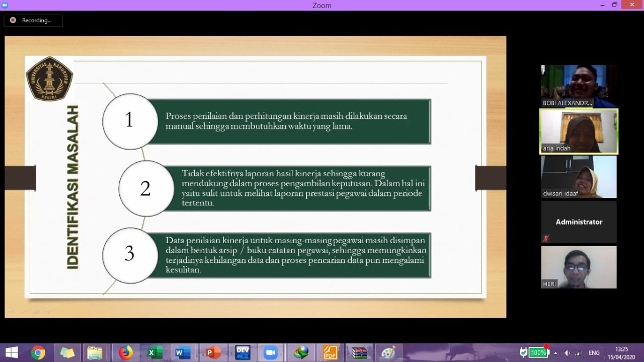This screenshot has width=644, height=362.
Task: Open Google Chrome from the taskbar
Action: [38, 352]
